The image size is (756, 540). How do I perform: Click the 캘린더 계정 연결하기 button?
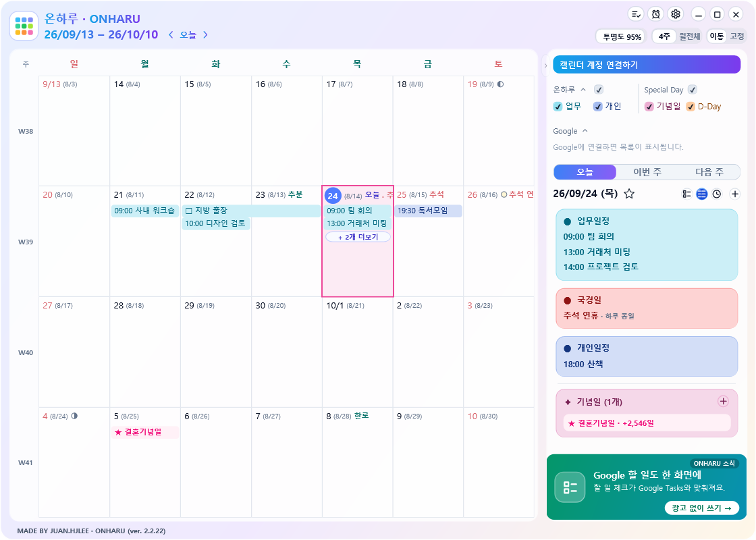(647, 65)
